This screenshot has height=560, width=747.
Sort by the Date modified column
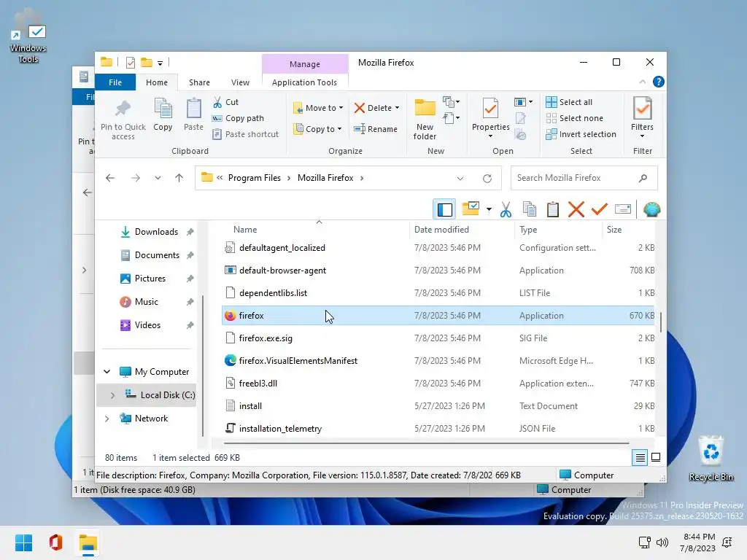tap(441, 230)
